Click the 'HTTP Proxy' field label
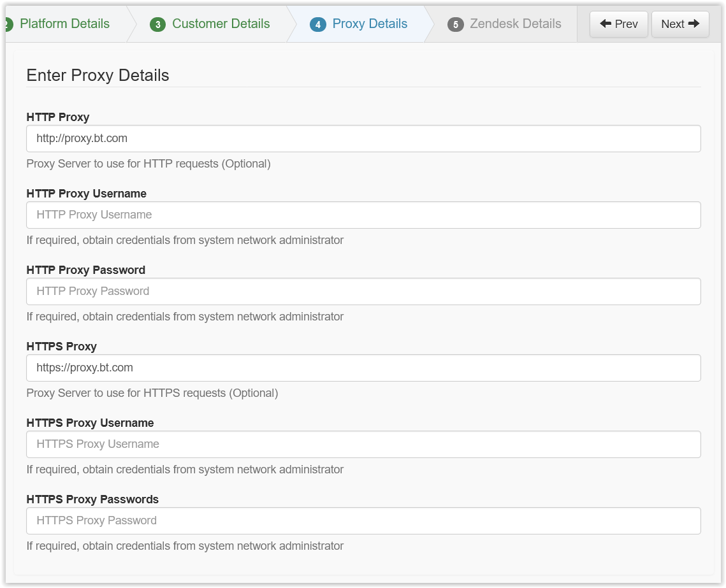The image size is (726, 588). click(x=58, y=117)
